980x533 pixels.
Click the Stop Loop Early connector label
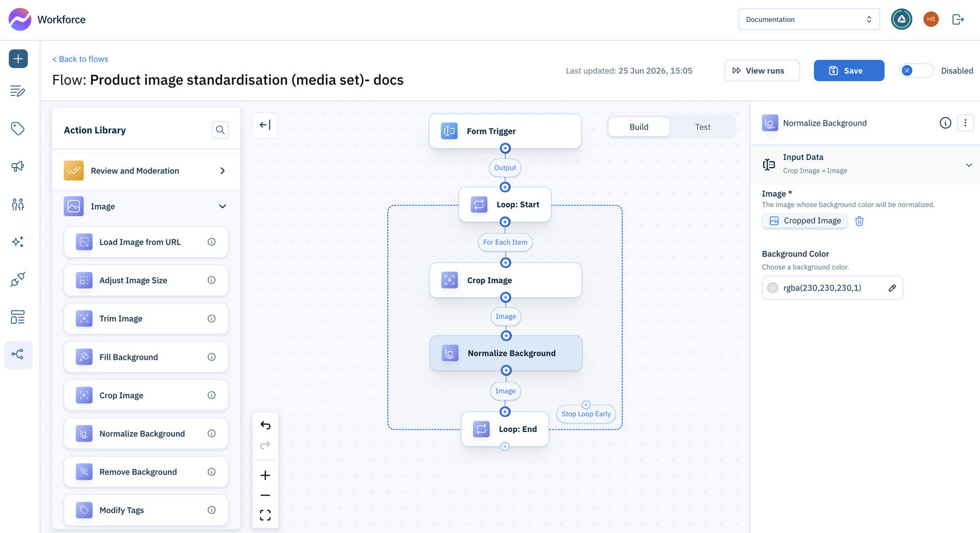click(586, 414)
